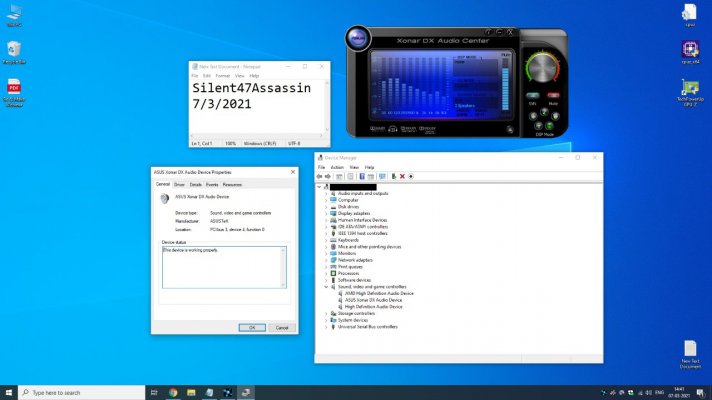Switch to the Details tab in Properties dialog
The width and height of the screenshot is (712, 400).
[x=196, y=185]
